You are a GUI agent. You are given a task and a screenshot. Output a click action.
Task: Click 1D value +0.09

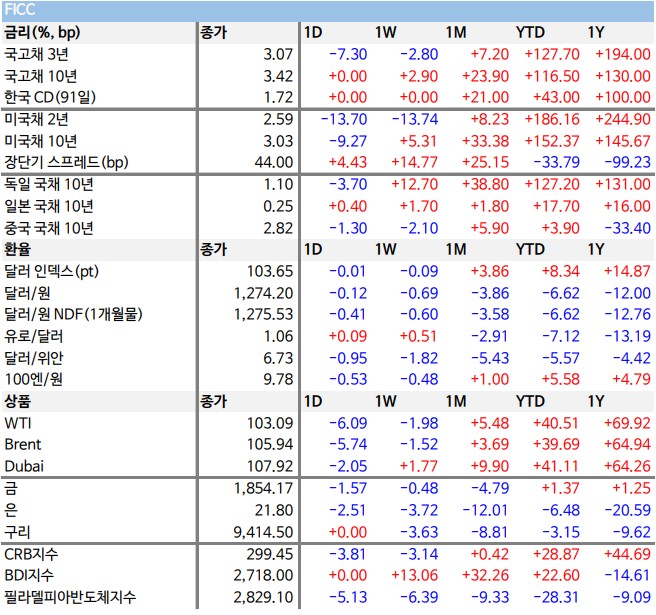(x=348, y=336)
